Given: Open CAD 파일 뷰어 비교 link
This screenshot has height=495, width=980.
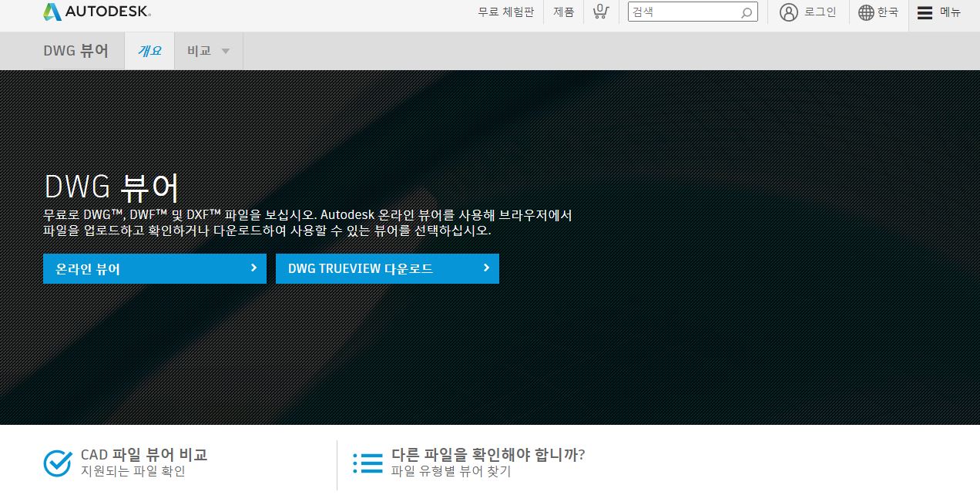Looking at the screenshot, I should click(x=144, y=455).
